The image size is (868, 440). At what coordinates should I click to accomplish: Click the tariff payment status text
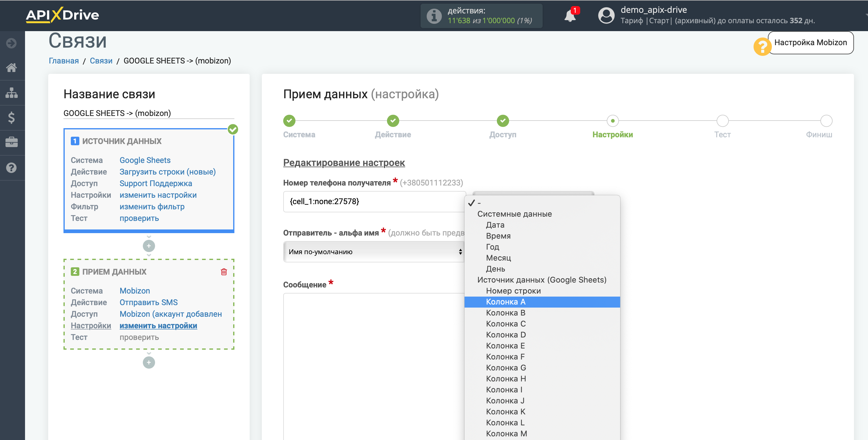click(x=718, y=20)
